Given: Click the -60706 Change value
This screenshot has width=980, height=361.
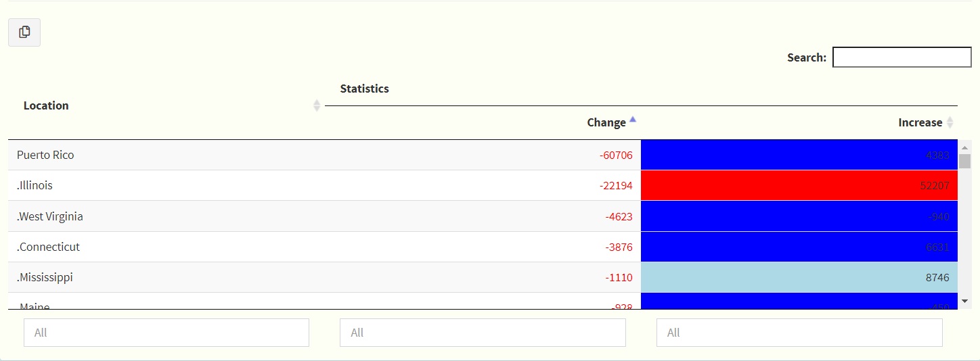Looking at the screenshot, I should click(x=616, y=155).
